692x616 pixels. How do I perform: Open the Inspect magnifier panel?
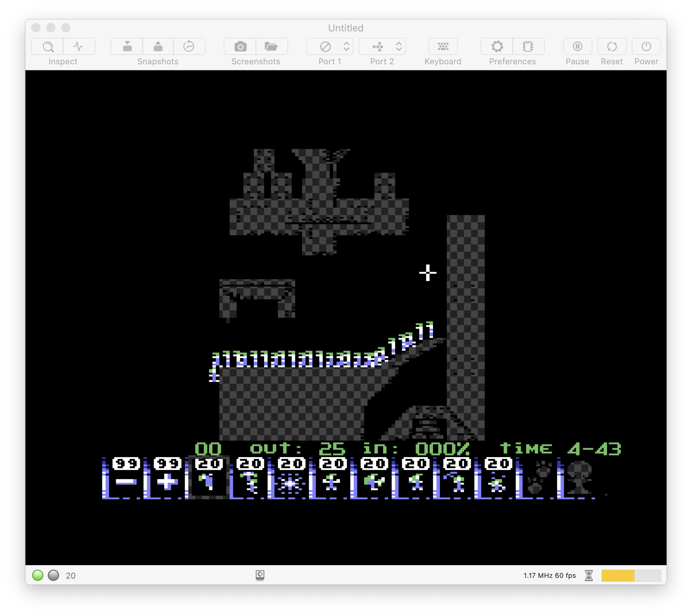pos(47,47)
